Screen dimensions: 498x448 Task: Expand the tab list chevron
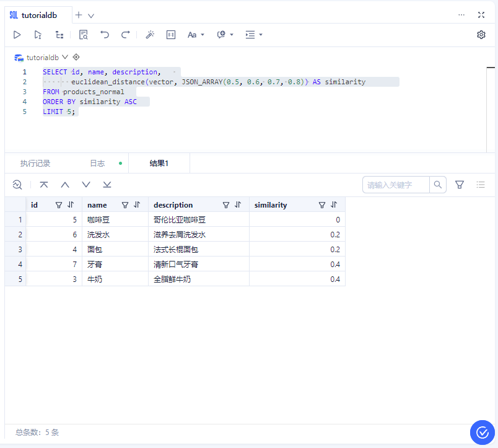tap(91, 15)
